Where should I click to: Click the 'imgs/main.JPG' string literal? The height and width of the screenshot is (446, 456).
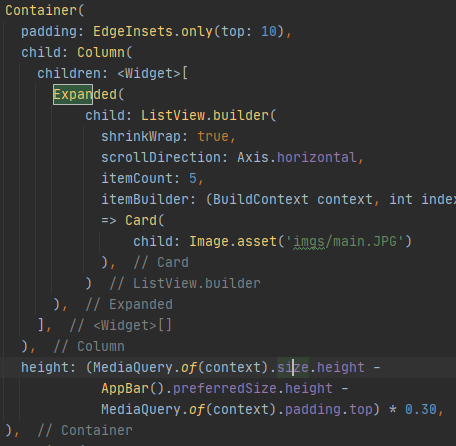pos(345,241)
